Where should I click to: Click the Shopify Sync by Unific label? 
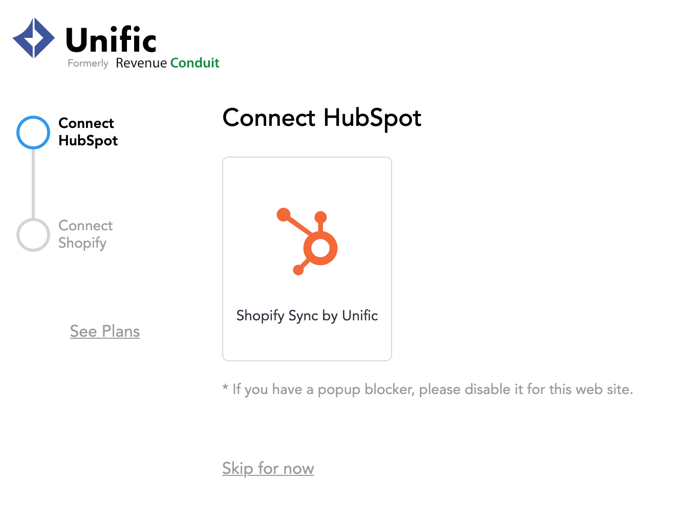pos(307,316)
